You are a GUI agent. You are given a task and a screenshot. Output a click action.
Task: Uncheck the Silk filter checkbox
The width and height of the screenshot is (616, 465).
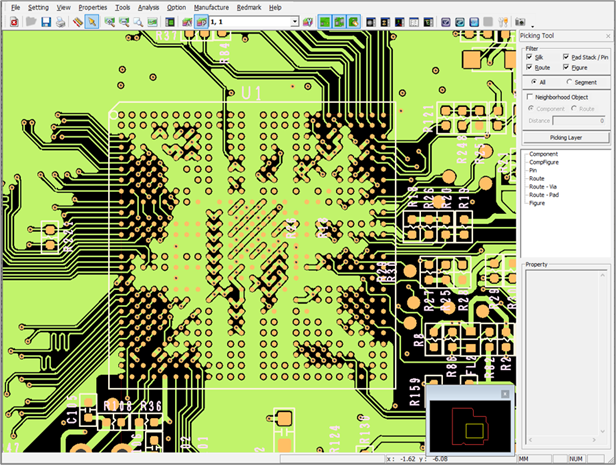tap(530, 57)
